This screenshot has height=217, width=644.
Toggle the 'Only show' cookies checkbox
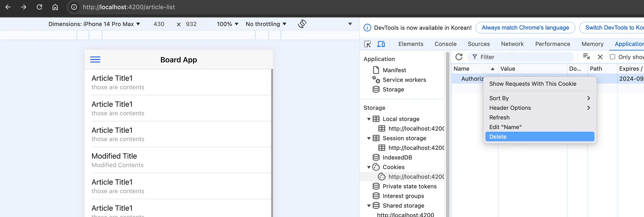pyautogui.click(x=612, y=57)
